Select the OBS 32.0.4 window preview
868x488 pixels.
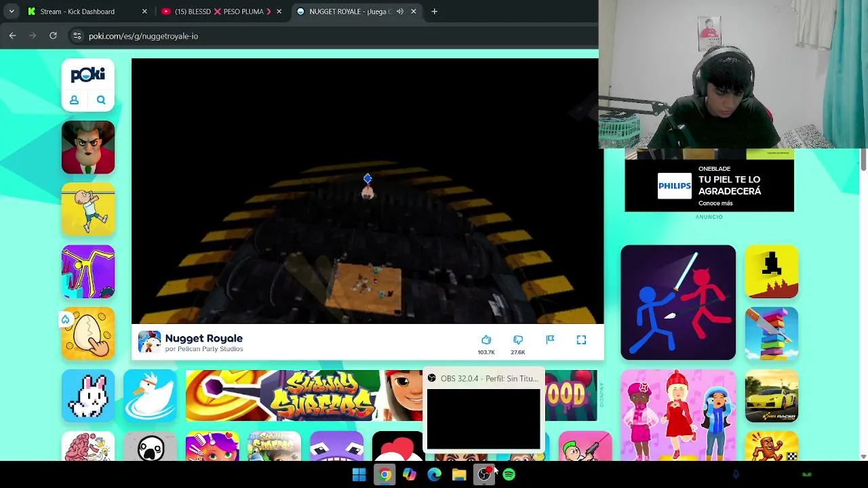coord(484,411)
